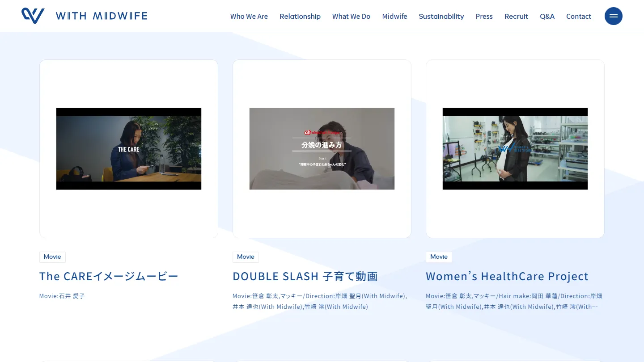Open the Q&A page

tap(547, 17)
